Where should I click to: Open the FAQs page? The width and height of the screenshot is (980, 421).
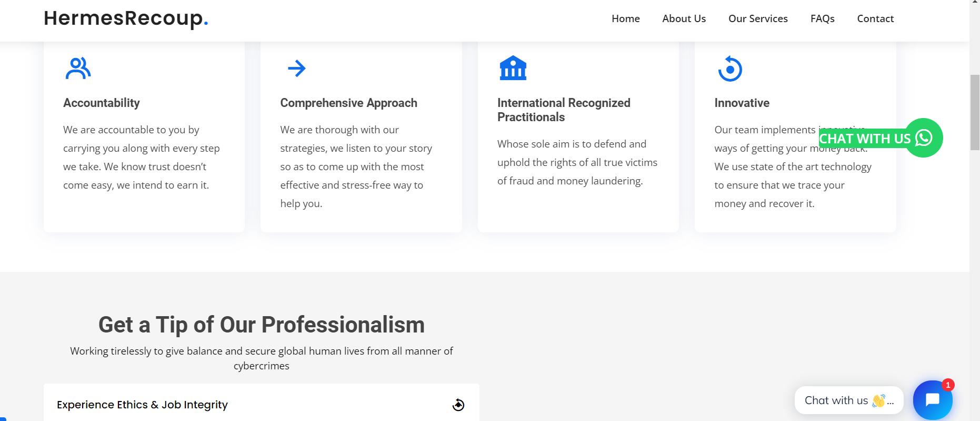pyautogui.click(x=822, y=19)
